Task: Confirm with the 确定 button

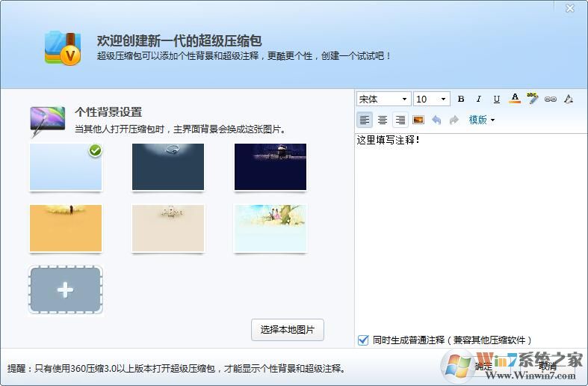Action: (483, 366)
